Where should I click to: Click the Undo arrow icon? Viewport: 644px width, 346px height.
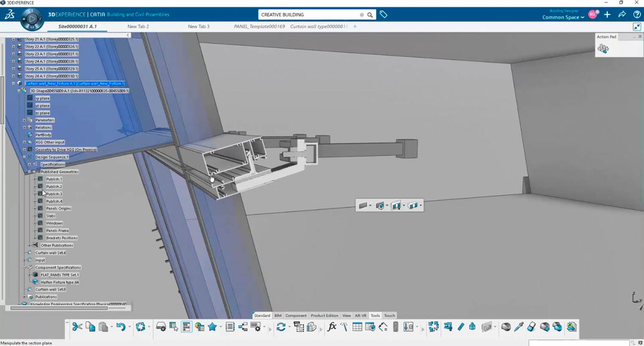click(120, 327)
